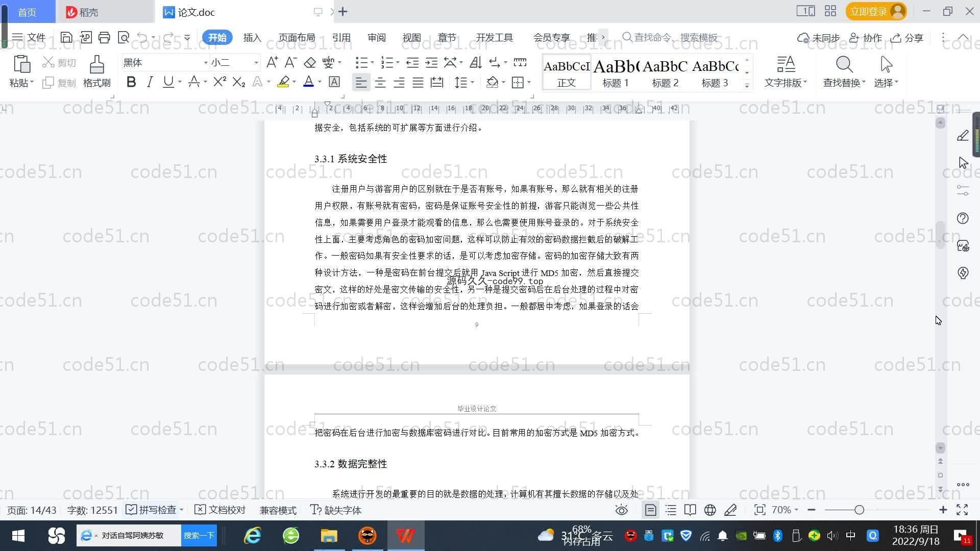The image size is (980, 551).
Task: Click 缺失字体 in status bar
Action: pos(336,510)
